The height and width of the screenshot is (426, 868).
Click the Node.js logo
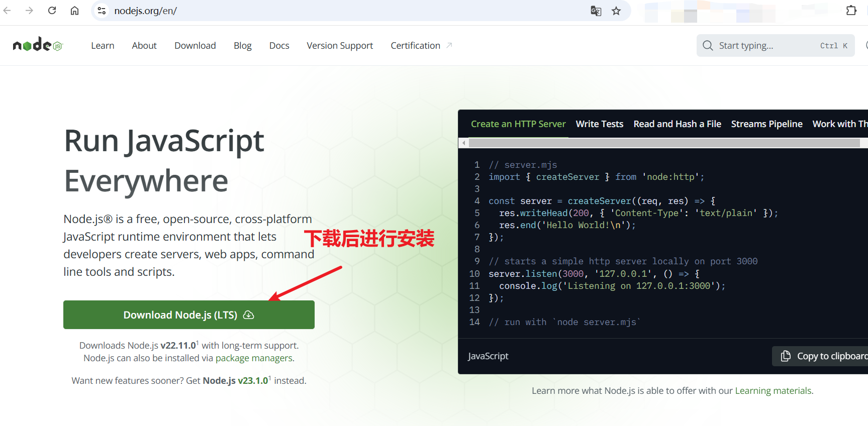point(38,45)
